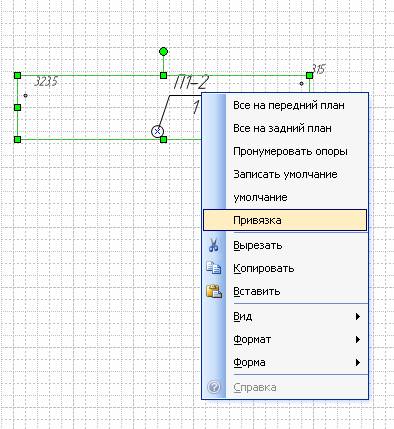Viewport: 394px width, 429px height.
Task: Click the Paste clipboard icon
Action: pos(214,291)
